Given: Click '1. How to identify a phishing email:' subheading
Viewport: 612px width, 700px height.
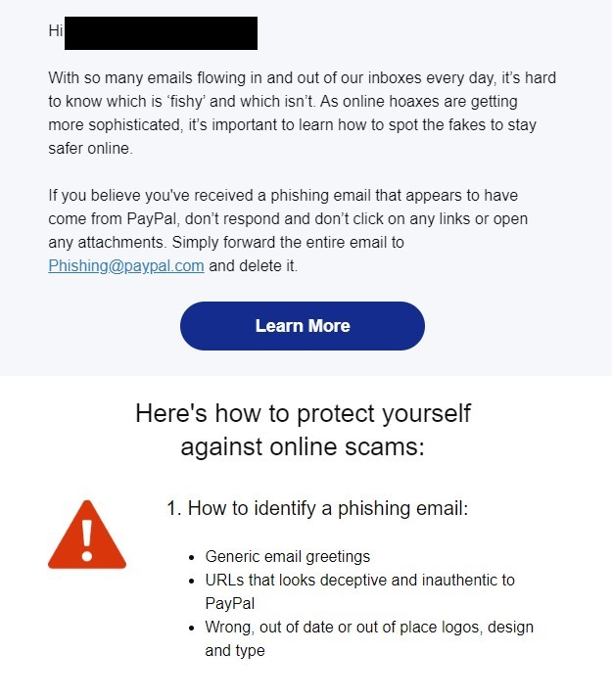Looking at the screenshot, I should point(317,508).
